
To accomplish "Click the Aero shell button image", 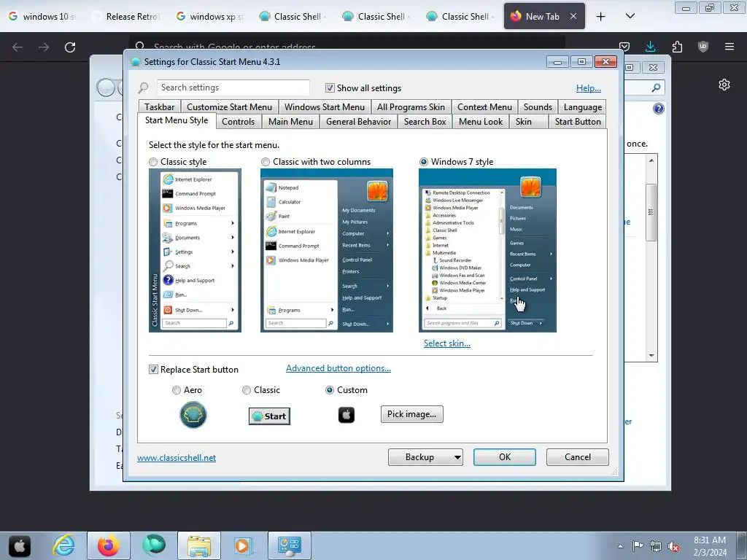I will [193, 415].
